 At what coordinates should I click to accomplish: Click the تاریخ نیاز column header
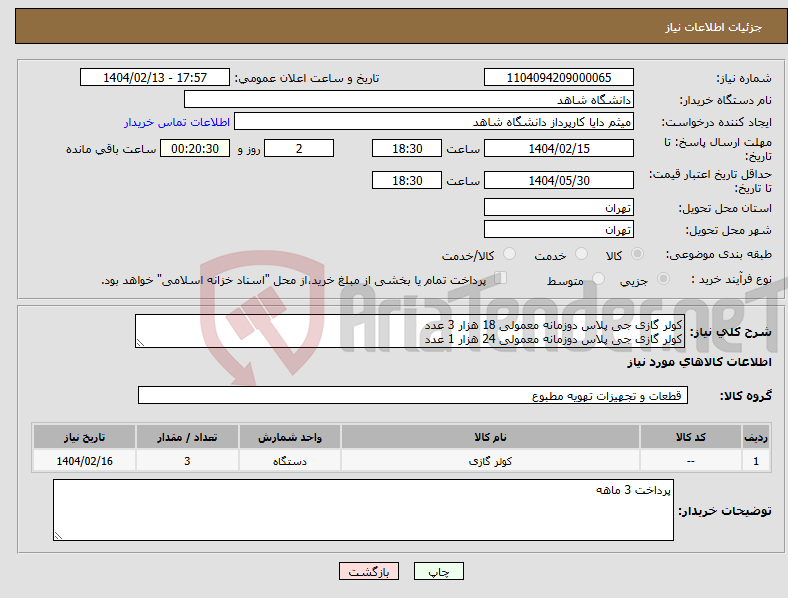[x=84, y=437]
